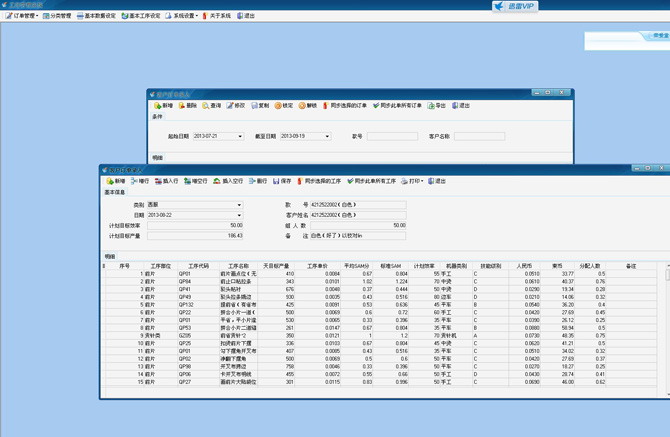Open the 打印 print dropdown

click(412, 181)
